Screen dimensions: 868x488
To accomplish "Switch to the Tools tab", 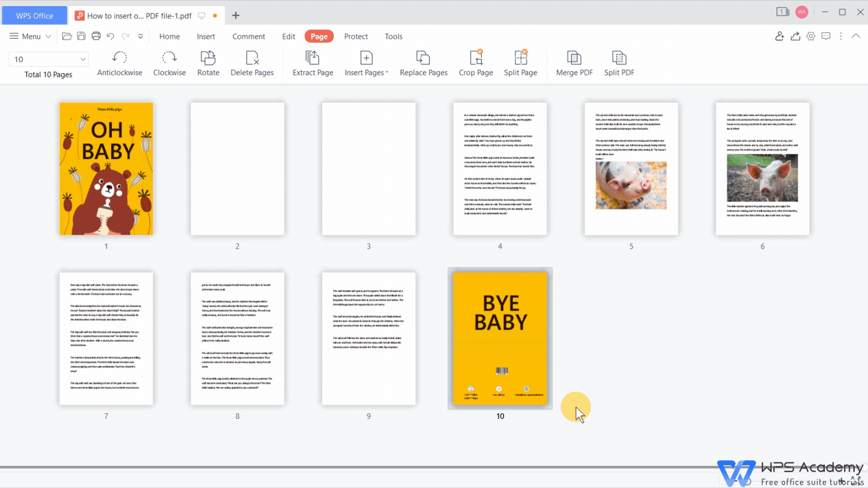I will point(394,37).
